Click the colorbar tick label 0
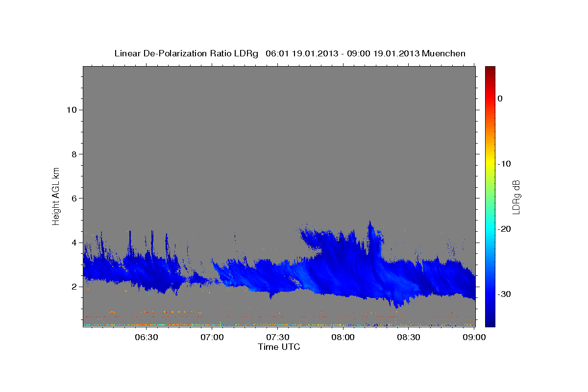The width and height of the screenshot is (588, 392). coord(500,98)
